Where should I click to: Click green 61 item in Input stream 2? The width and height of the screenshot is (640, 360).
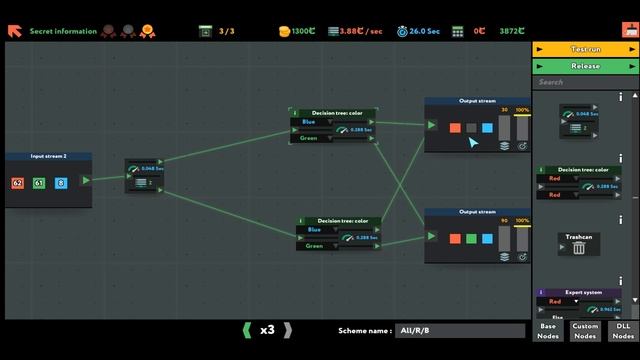pyautogui.click(x=39, y=183)
